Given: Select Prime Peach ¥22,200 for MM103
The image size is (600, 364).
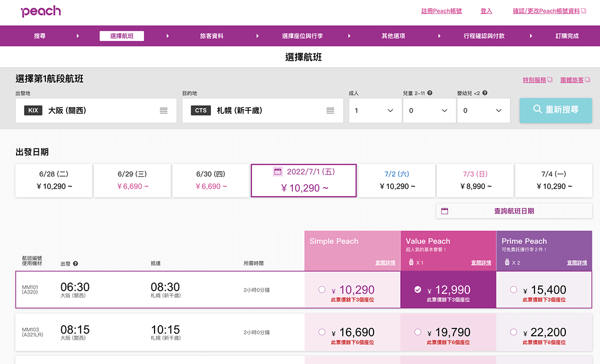Looking at the screenshot, I should (514, 332).
